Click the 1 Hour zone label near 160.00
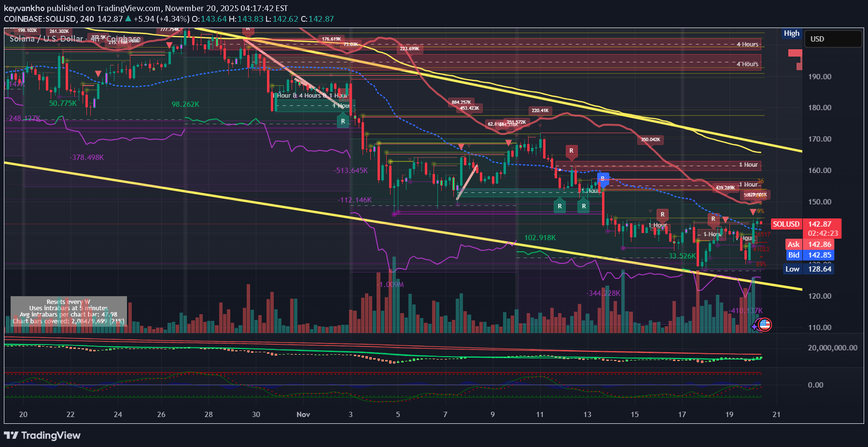This screenshot has height=447, width=868. pos(748,165)
